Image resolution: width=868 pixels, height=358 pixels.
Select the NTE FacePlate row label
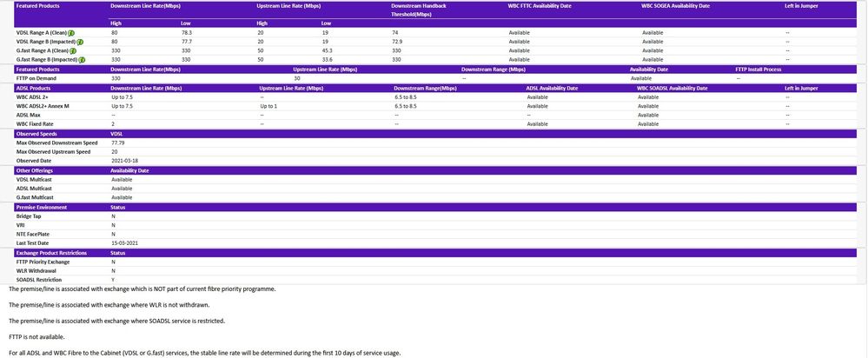pos(35,234)
